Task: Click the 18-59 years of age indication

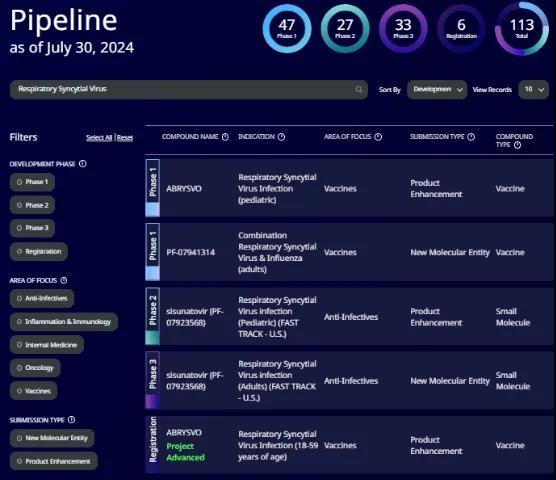Action: point(278,445)
